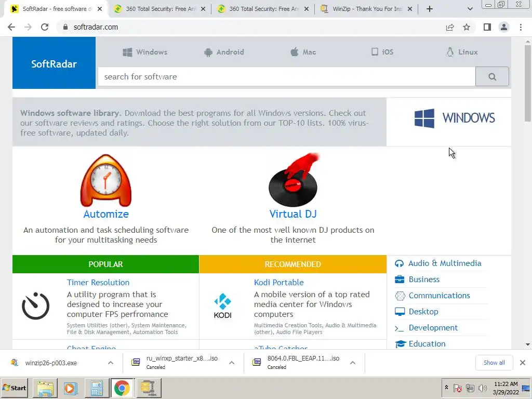This screenshot has height=399, width=532.
Task: Click the search for software field
Action: (x=287, y=77)
